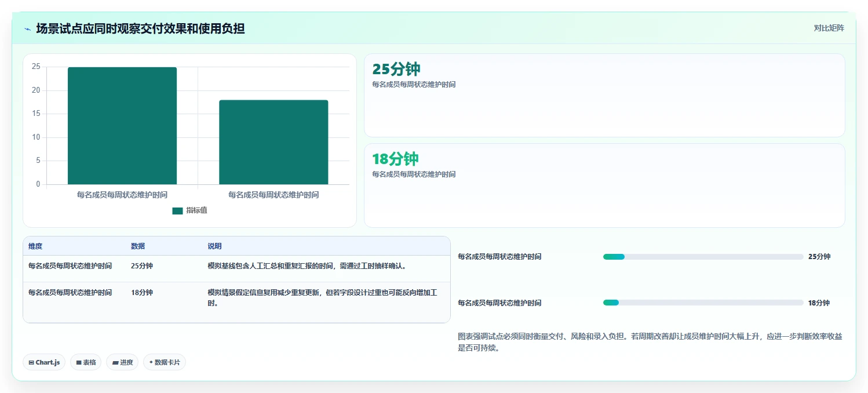Click the blue icon before the header title
The height and width of the screenshot is (393, 868).
(x=27, y=28)
